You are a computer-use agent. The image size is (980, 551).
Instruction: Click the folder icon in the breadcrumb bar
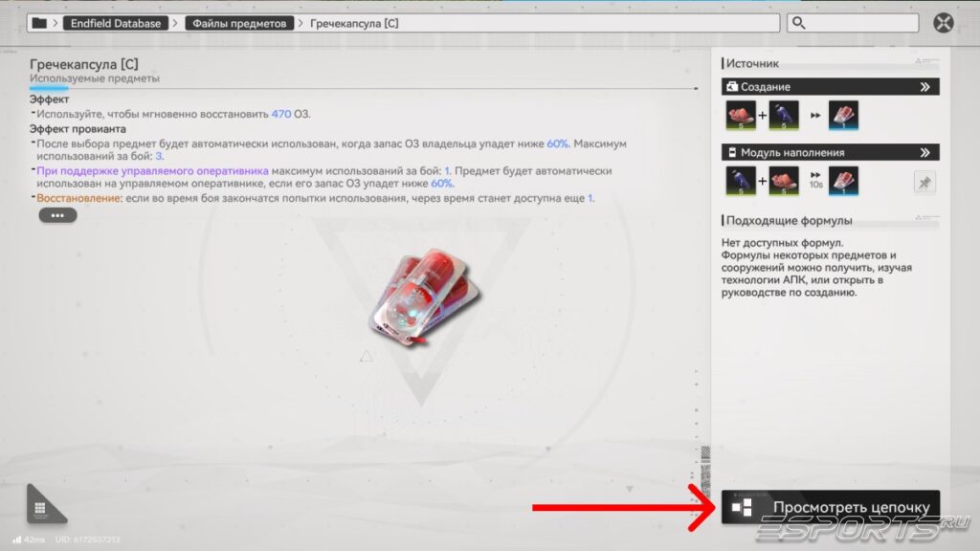click(39, 23)
